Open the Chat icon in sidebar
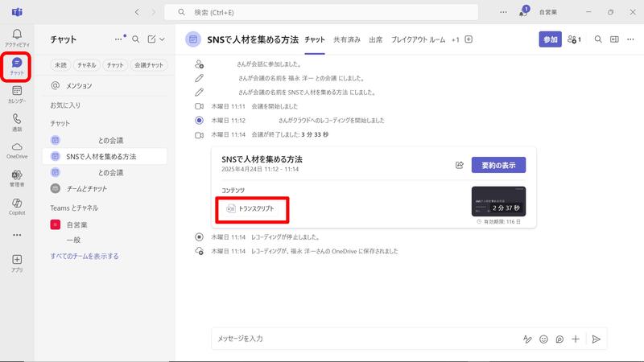The width and height of the screenshot is (644, 362). click(x=17, y=66)
